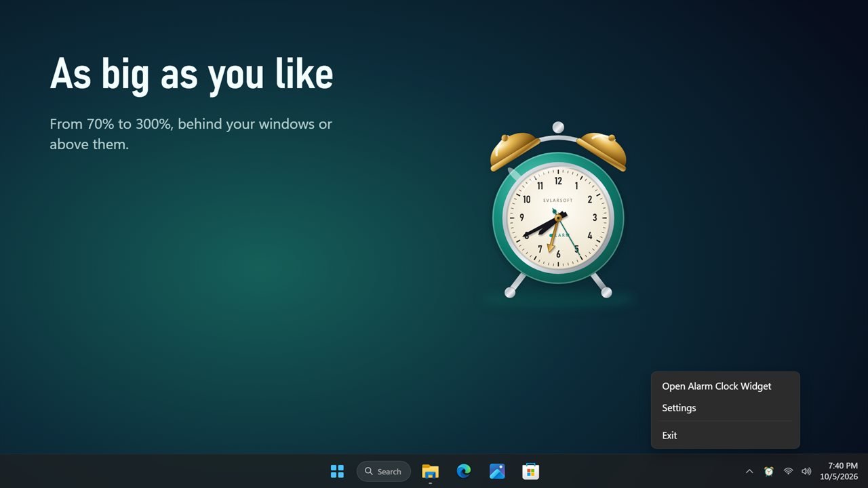Click the taskbar Search box
This screenshot has width=868, height=488.
pyautogui.click(x=384, y=471)
